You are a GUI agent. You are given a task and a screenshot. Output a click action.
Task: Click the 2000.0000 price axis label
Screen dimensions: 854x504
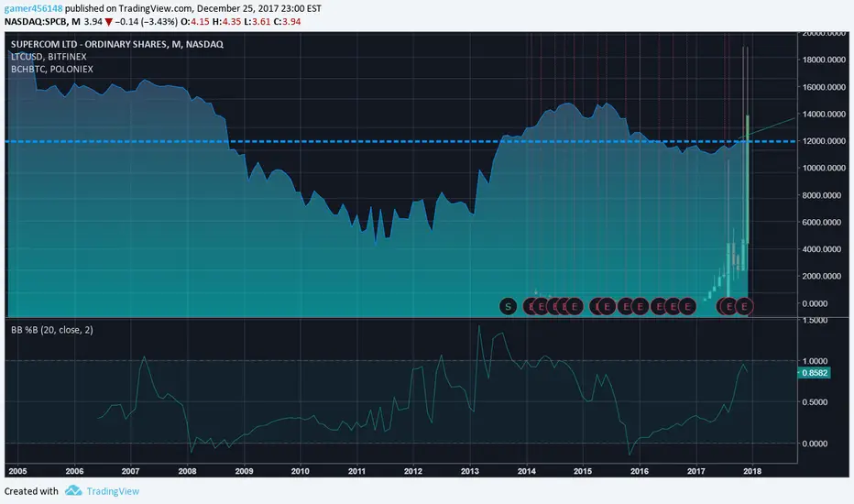coord(824,276)
